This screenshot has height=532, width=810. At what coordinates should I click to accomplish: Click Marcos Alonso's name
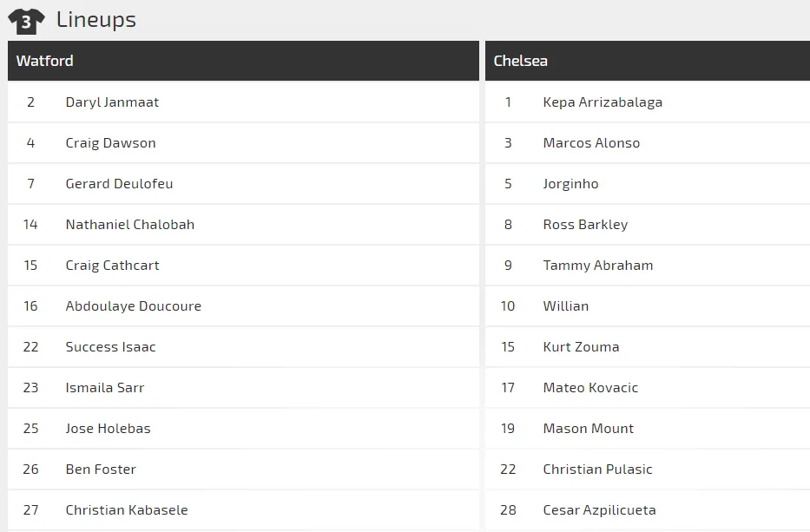[591, 143]
